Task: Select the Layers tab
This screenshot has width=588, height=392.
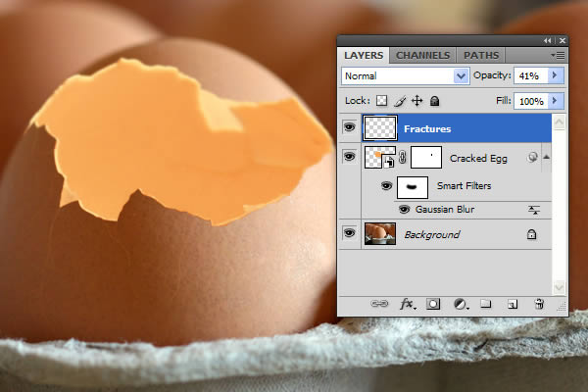Action: (x=364, y=56)
